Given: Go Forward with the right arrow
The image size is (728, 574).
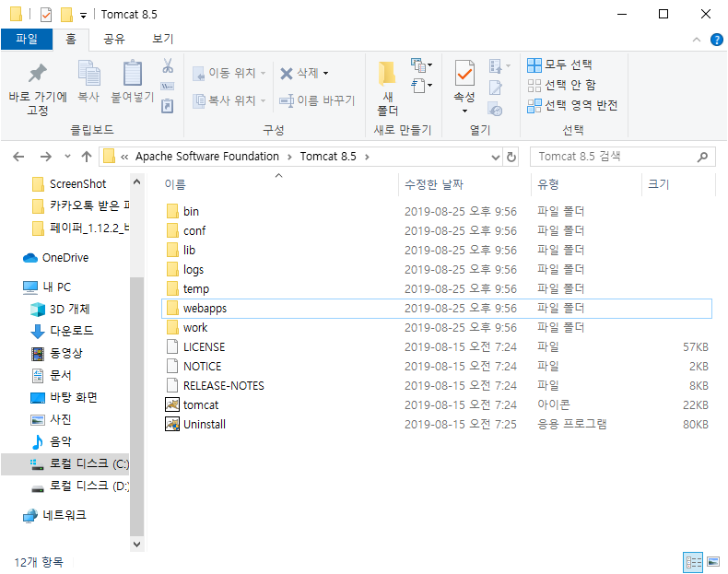Looking at the screenshot, I should point(45,157).
